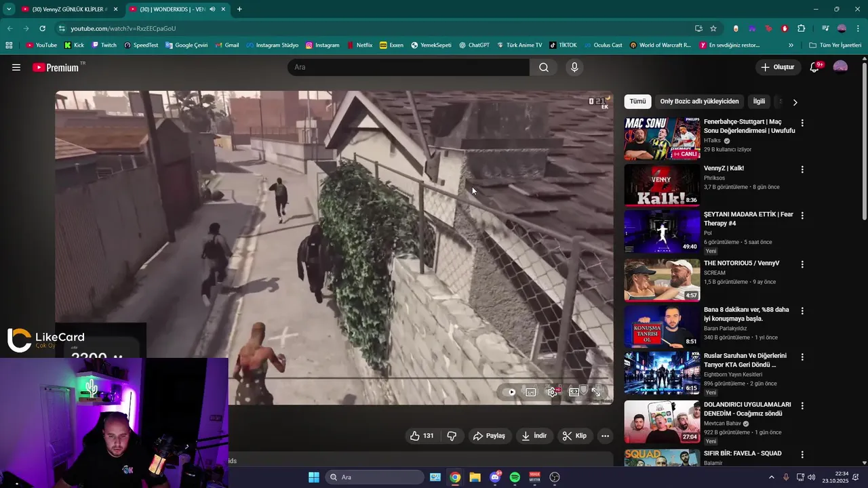Click the YouTube search input field
The image size is (868, 488).
409,67
